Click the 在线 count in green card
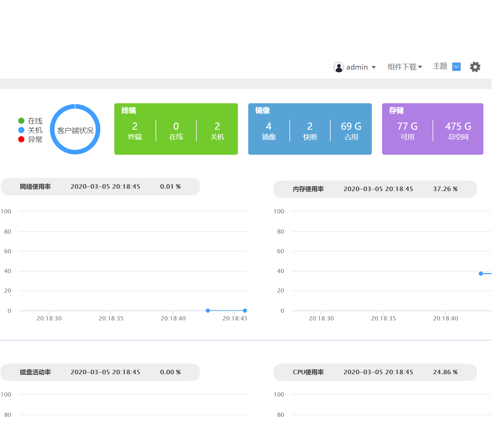Viewport: 493px width, 448px height. coord(176,131)
